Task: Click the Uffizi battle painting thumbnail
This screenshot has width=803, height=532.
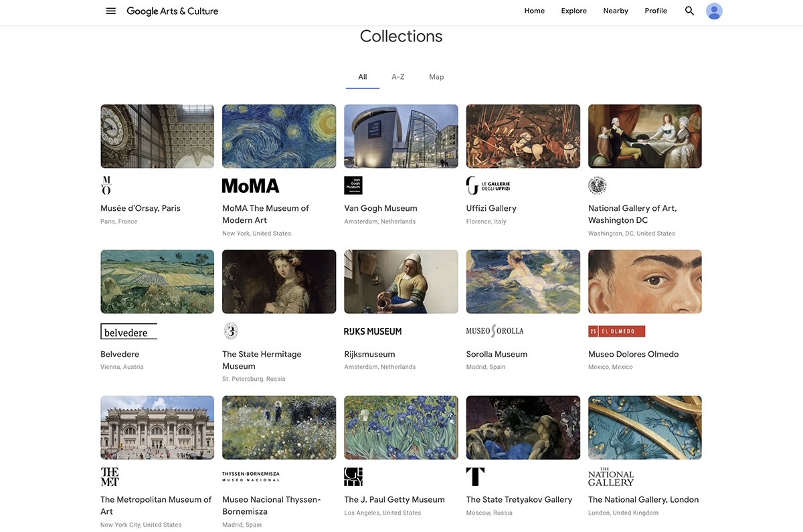Action: click(x=523, y=136)
